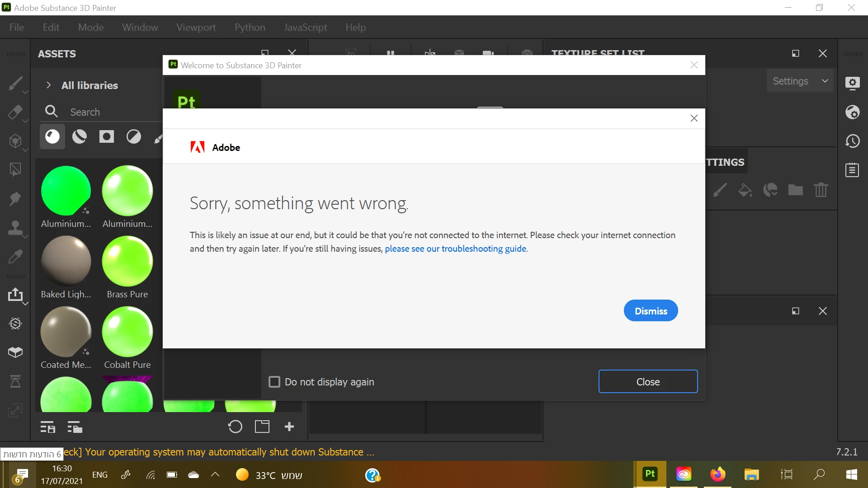Open the Viewport menu
Image resolution: width=868 pixels, height=488 pixels.
[196, 27]
